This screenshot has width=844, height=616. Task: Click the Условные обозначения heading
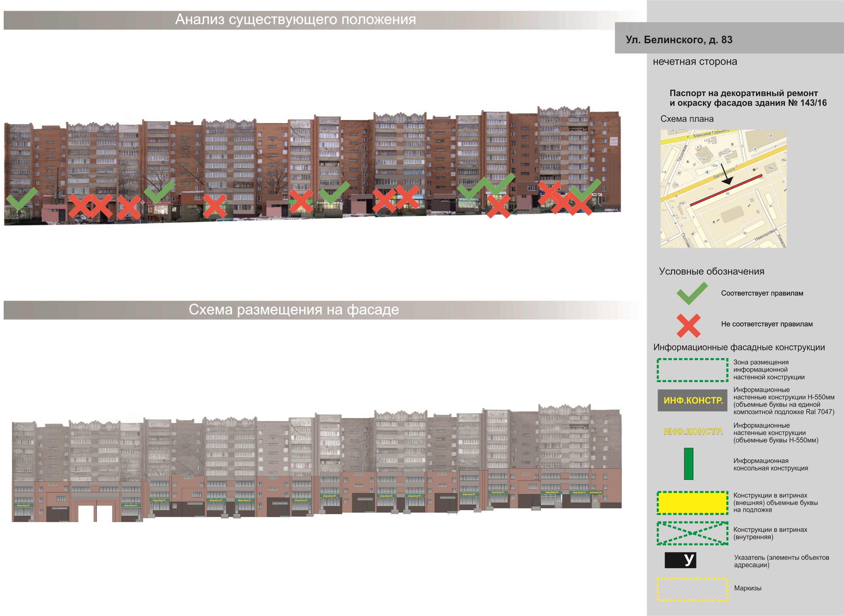pos(711,271)
